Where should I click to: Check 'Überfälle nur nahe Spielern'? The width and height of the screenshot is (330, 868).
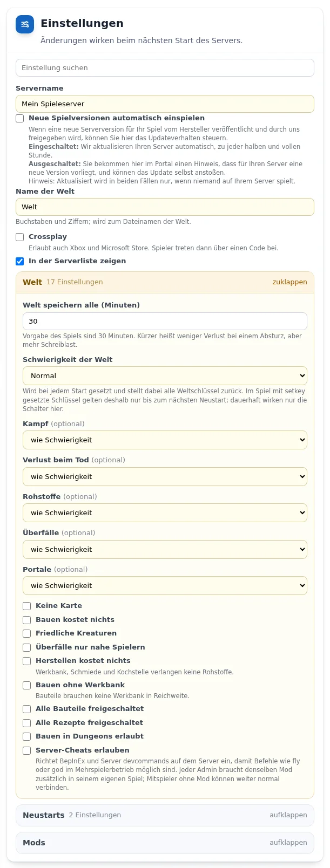pyautogui.click(x=27, y=647)
